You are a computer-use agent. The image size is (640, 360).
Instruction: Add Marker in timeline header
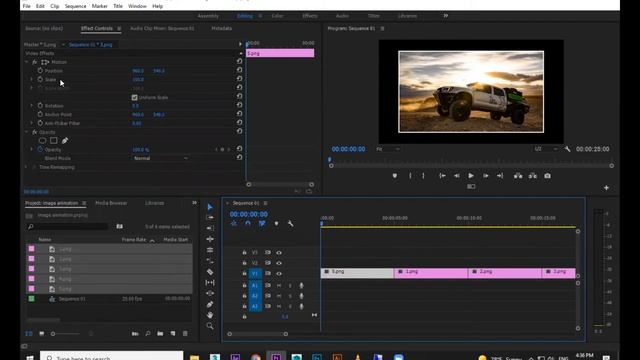tap(276, 224)
